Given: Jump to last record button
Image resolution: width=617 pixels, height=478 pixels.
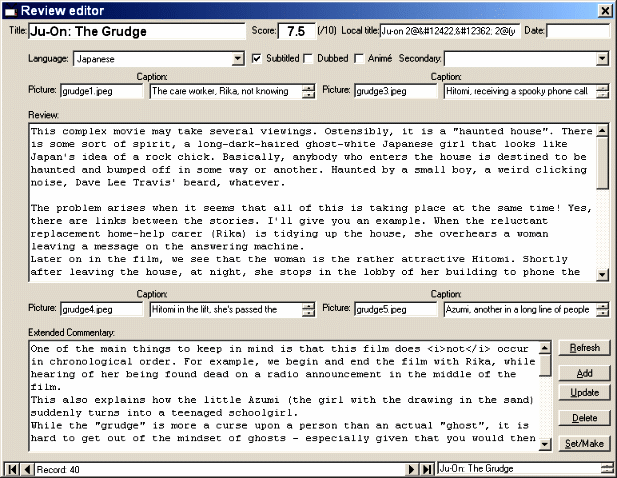Looking at the screenshot, I should pos(427,469).
